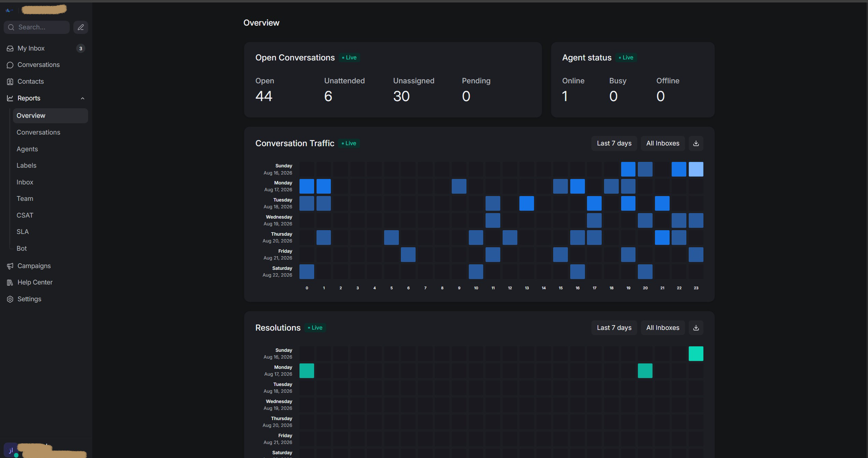Open Settings from the sidebar

[46, 299]
